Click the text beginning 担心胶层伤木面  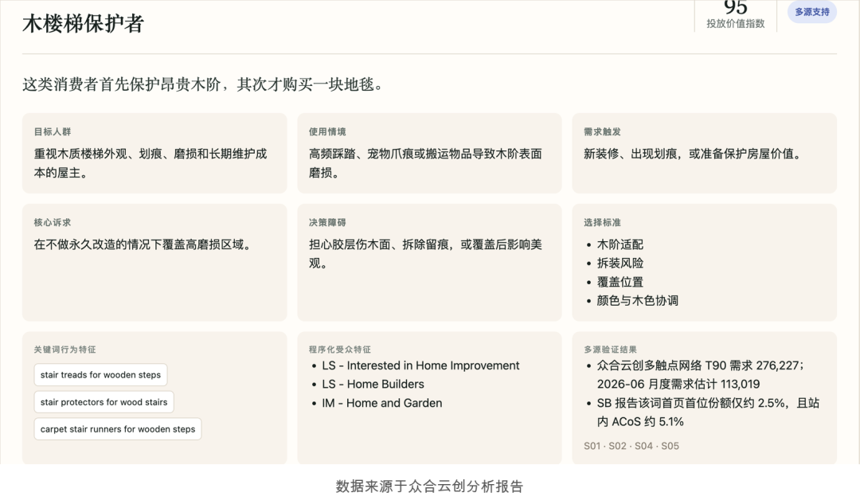point(425,254)
